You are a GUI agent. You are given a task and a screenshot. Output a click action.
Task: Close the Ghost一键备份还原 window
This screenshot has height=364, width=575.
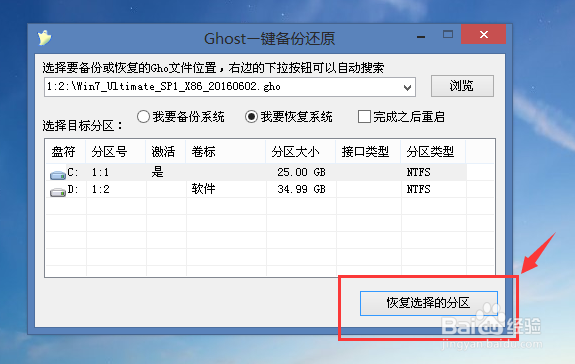[x=484, y=34]
